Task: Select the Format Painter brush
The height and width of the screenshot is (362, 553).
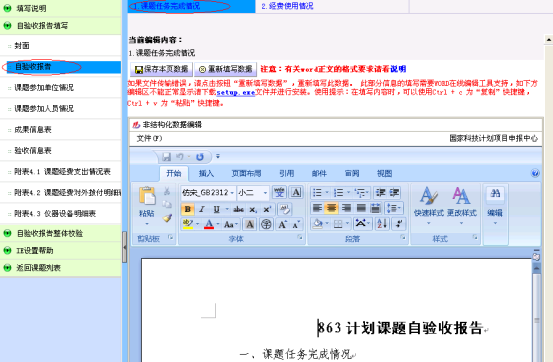Action: [x=167, y=218]
